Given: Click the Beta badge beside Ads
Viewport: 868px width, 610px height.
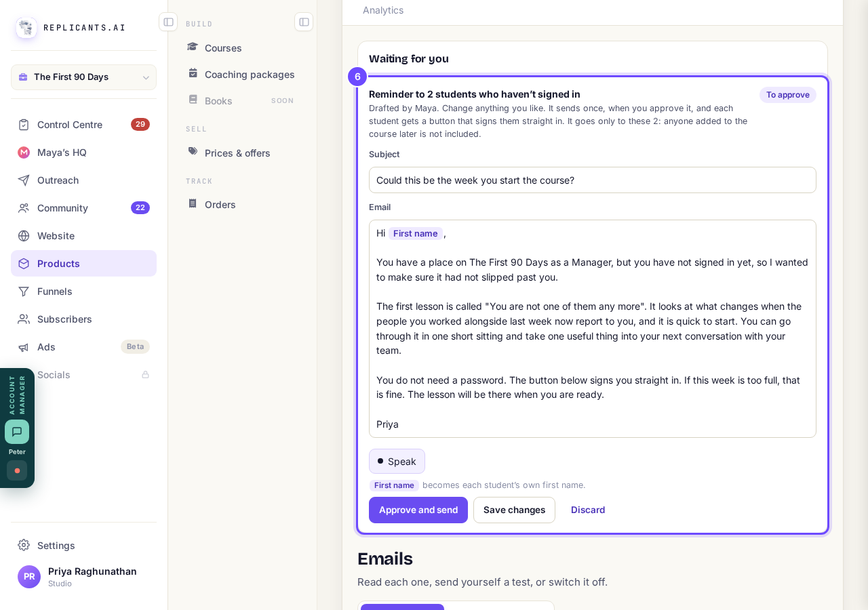Looking at the screenshot, I should pos(135,347).
